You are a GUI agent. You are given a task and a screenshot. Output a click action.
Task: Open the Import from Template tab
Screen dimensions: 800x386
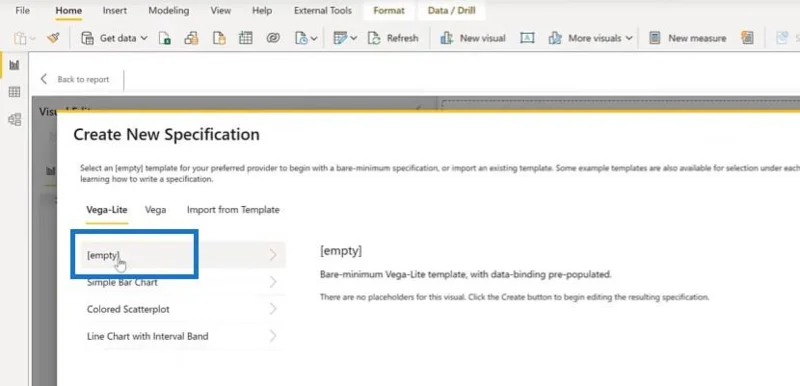[x=233, y=210]
